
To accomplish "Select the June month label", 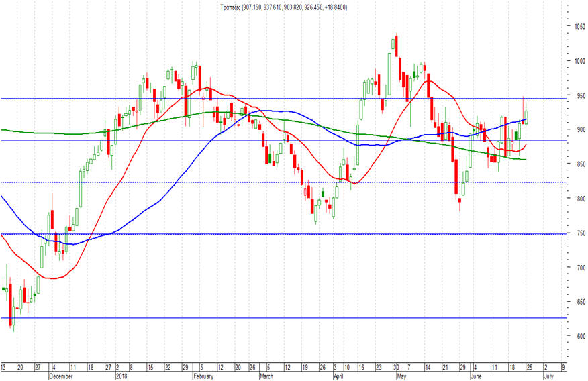I will (x=477, y=376).
